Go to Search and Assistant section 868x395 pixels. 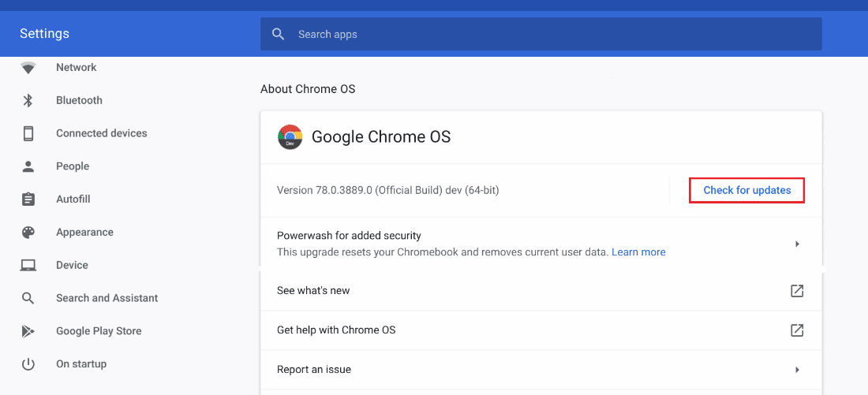tap(107, 298)
